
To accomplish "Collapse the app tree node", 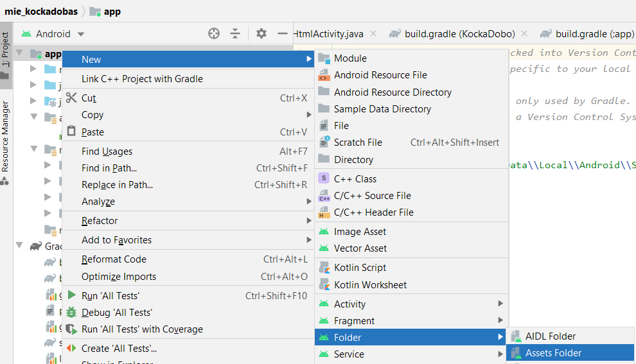I will coord(19,53).
